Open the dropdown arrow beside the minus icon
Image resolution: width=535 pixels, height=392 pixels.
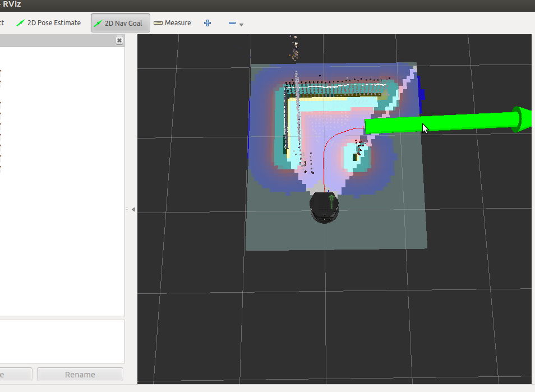241,25
